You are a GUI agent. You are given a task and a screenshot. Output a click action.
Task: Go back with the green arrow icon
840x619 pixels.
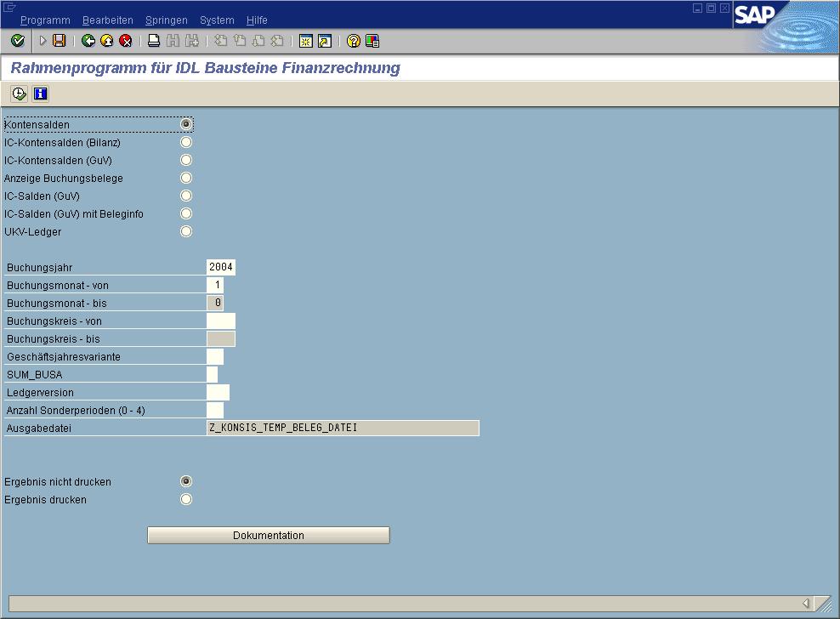click(x=88, y=41)
